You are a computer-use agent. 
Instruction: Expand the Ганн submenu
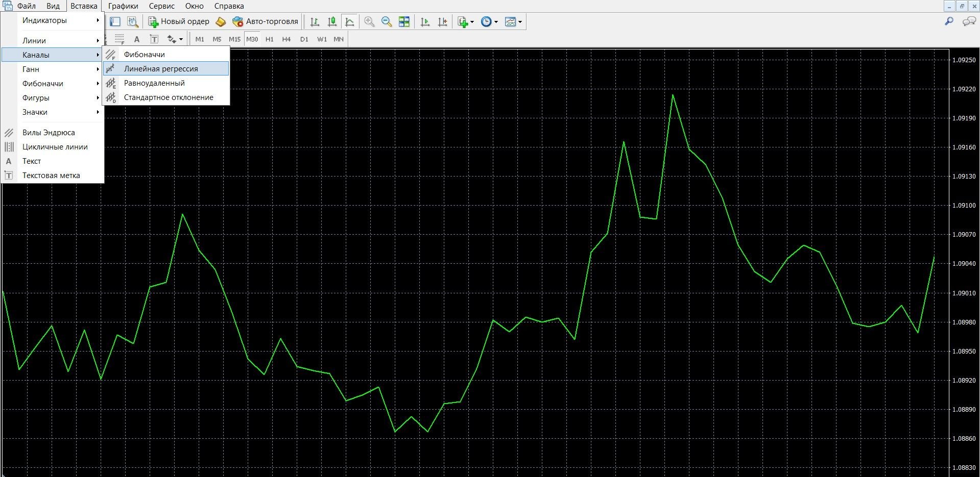click(x=53, y=69)
